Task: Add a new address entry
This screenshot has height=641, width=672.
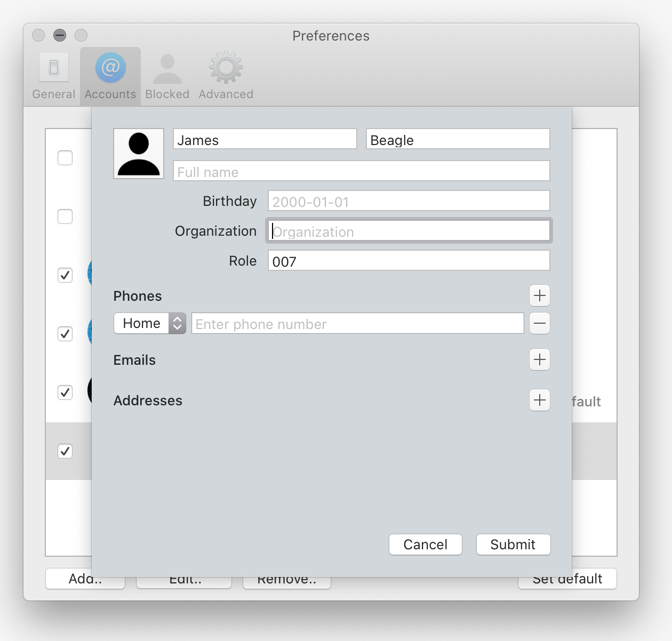Action: point(539,400)
